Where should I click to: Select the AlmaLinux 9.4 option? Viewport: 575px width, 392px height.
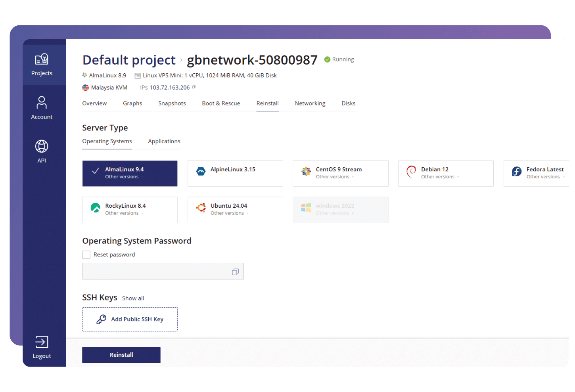(x=130, y=173)
